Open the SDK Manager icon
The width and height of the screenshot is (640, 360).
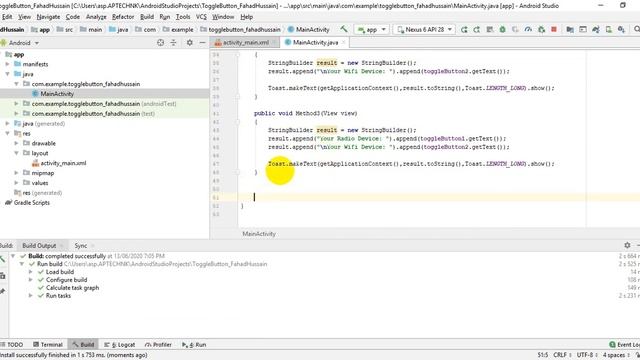(x=621, y=29)
